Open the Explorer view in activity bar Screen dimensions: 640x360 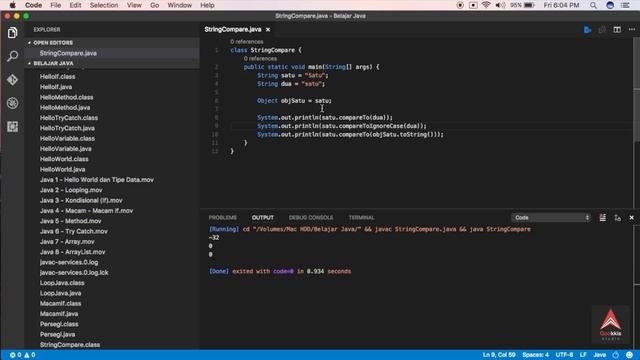point(12,33)
